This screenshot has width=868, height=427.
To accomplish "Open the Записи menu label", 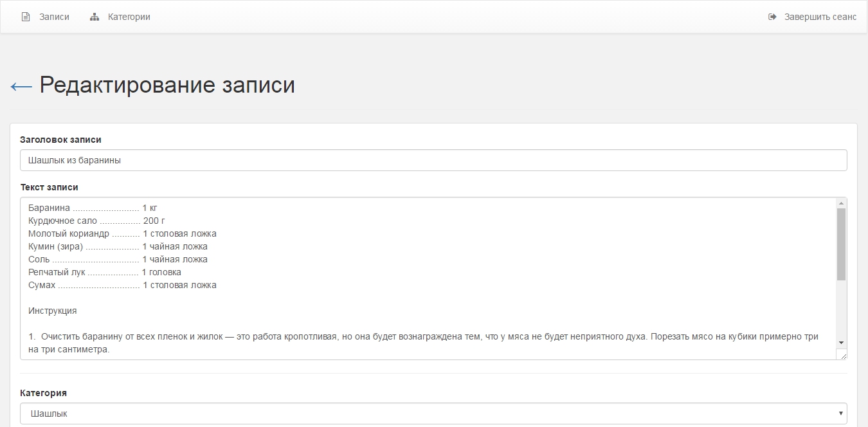I will click(x=54, y=17).
